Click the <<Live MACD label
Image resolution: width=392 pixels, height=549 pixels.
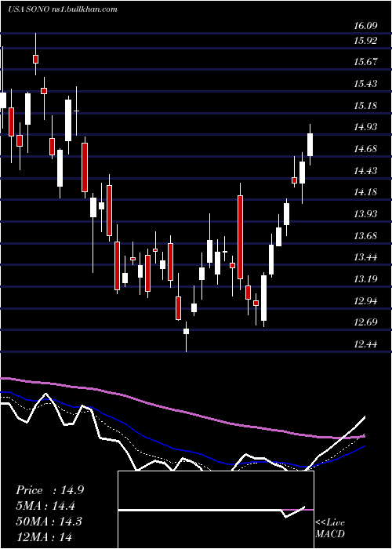pos(330,529)
